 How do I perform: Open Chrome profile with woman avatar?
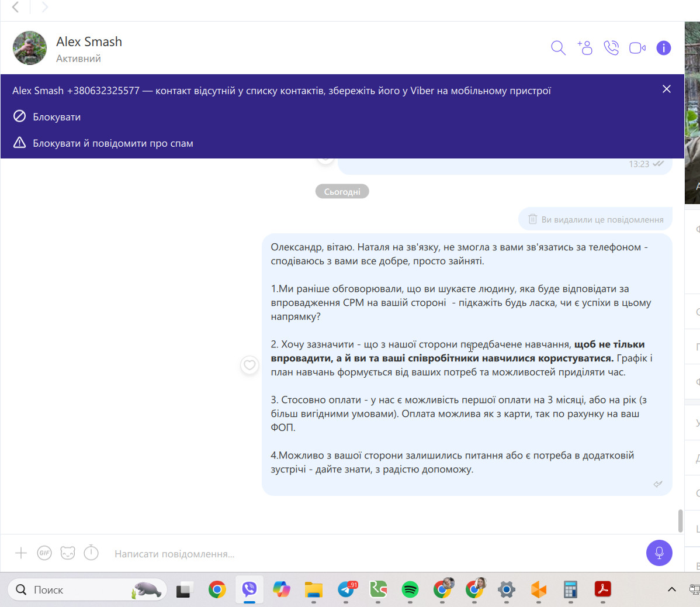point(475,589)
